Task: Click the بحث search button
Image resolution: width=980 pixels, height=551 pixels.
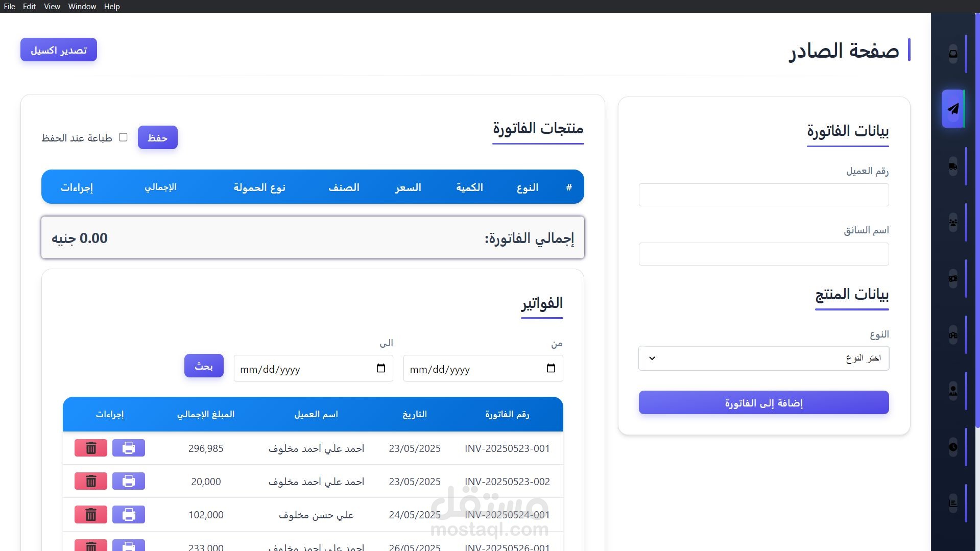Action: coord(204,366)
